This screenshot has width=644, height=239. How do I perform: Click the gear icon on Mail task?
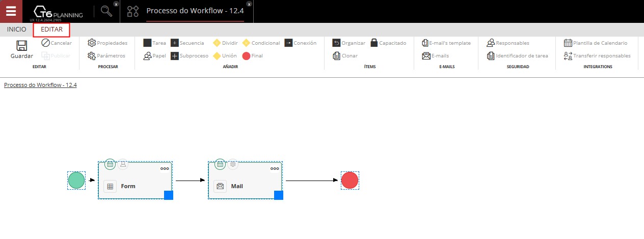click(x=233, y=164)
